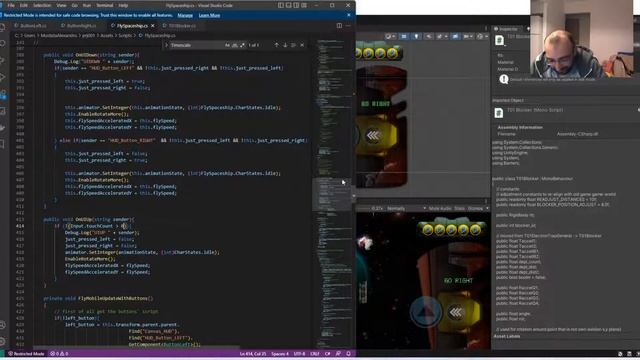Viewport: 640px width, 360px height.
Task: Open Customize Layout icon in title bar
Action: pos(304,5)
